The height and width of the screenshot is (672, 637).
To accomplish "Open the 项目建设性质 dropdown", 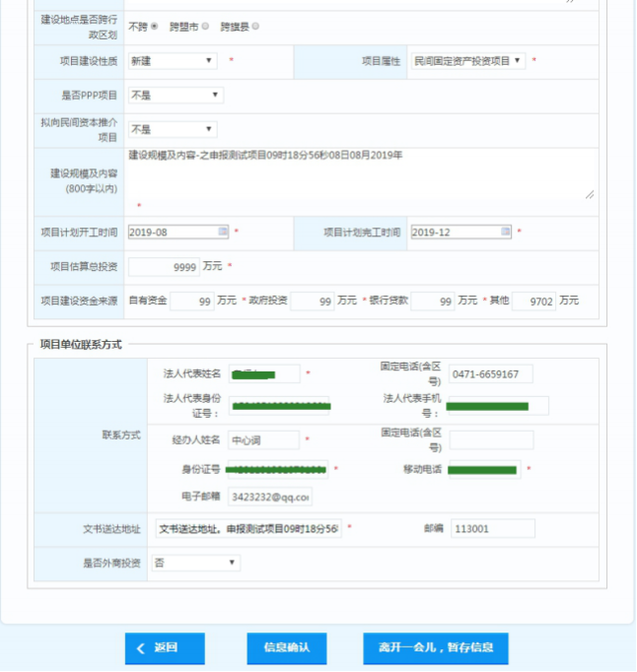I will coord(172,61).
